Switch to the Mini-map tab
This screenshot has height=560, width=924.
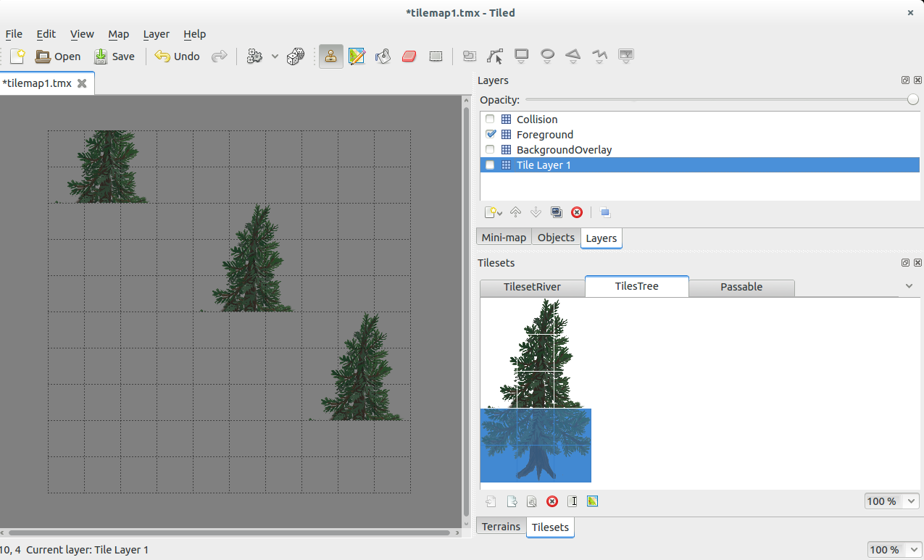[x=504, y=238]
